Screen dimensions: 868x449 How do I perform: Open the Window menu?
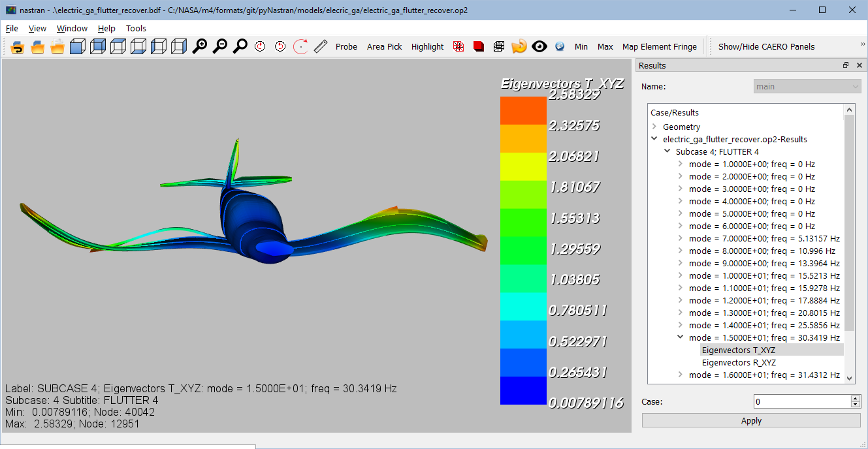72,28
